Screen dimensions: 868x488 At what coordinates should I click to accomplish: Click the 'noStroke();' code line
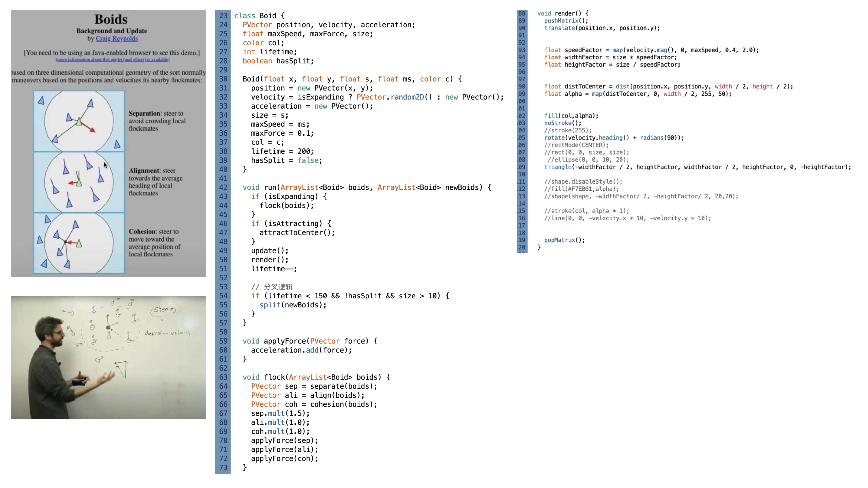pyautogui.click(x=563, y=123)
